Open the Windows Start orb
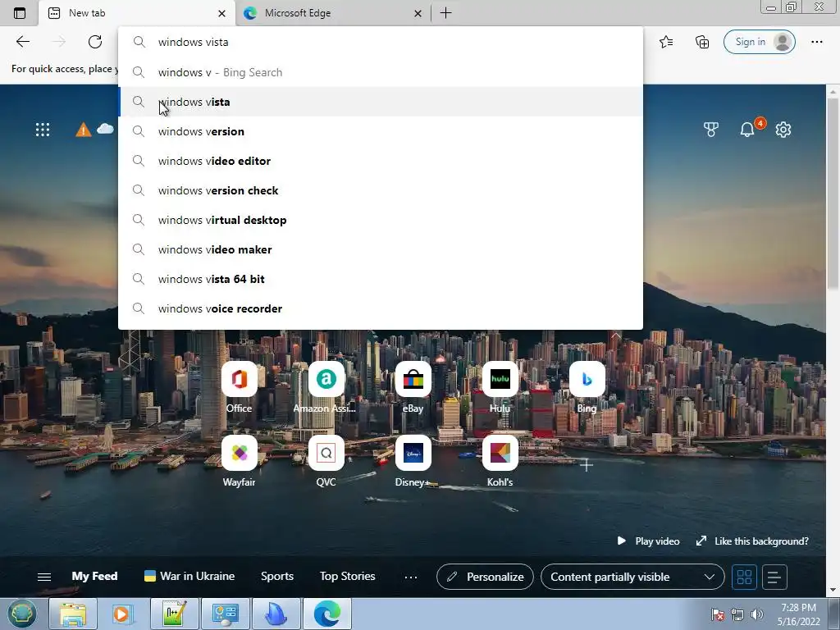 coord(21,614)
